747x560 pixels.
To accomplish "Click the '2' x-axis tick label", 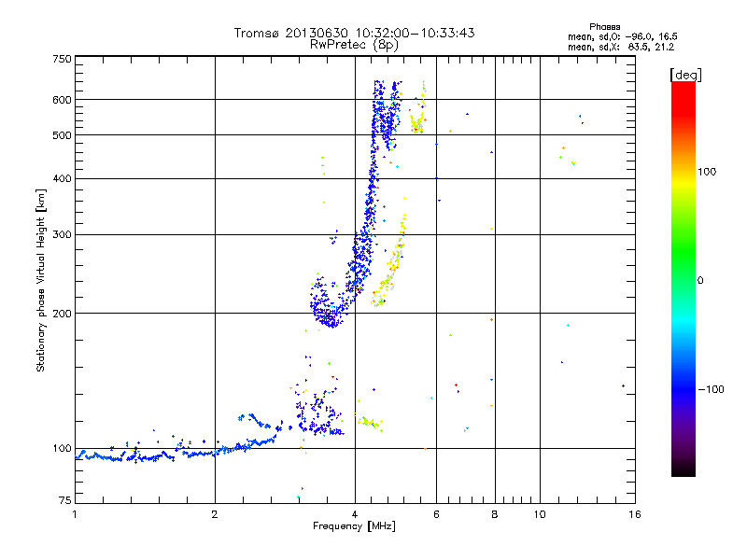I will point(215,514).
